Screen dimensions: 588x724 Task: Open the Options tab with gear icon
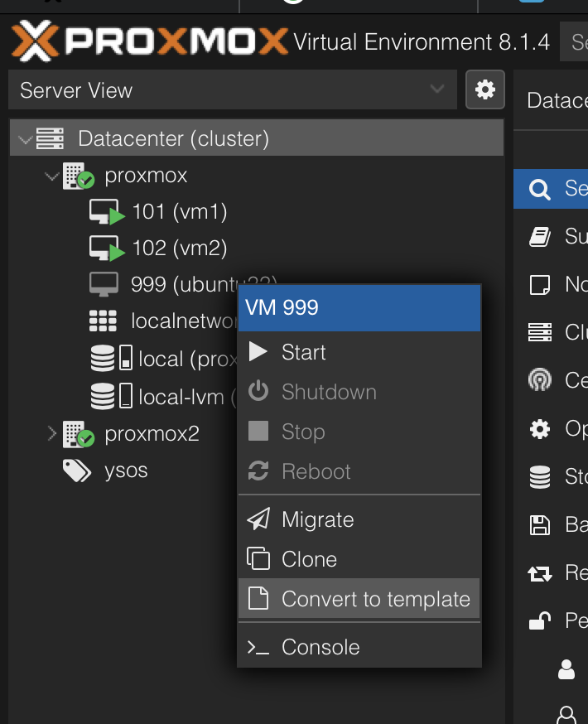(551, 429)
